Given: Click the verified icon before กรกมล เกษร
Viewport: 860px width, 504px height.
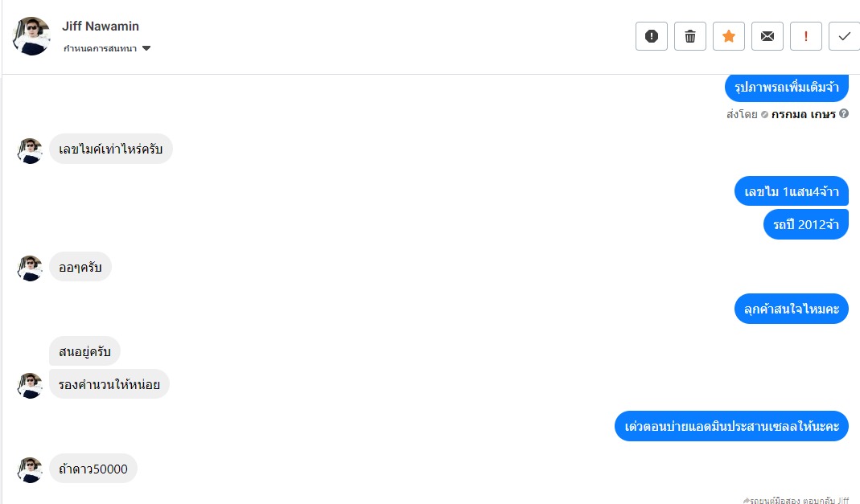Looking at the screenshot, I should click(x=764, y=114).
